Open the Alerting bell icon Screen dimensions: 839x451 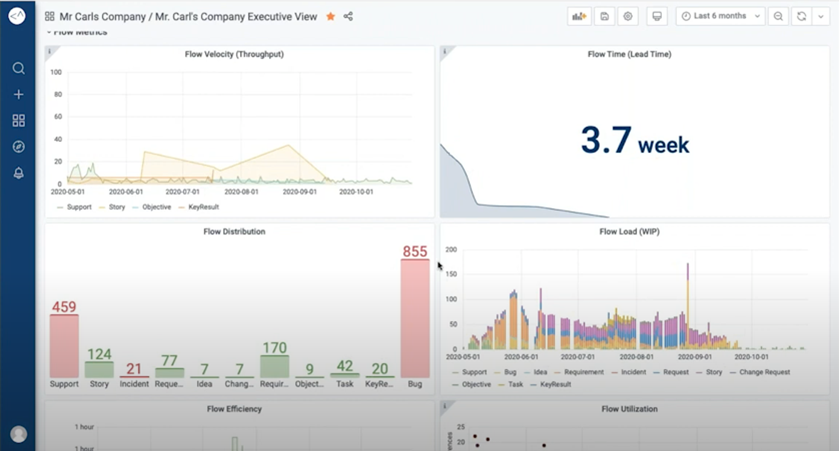tap(18, 173)
